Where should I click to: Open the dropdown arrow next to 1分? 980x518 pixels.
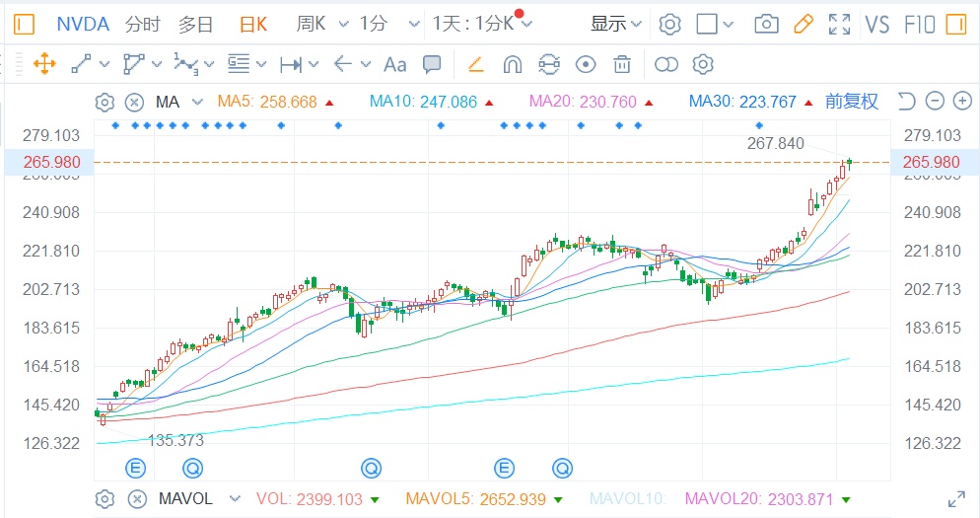[x=414, y=25]
